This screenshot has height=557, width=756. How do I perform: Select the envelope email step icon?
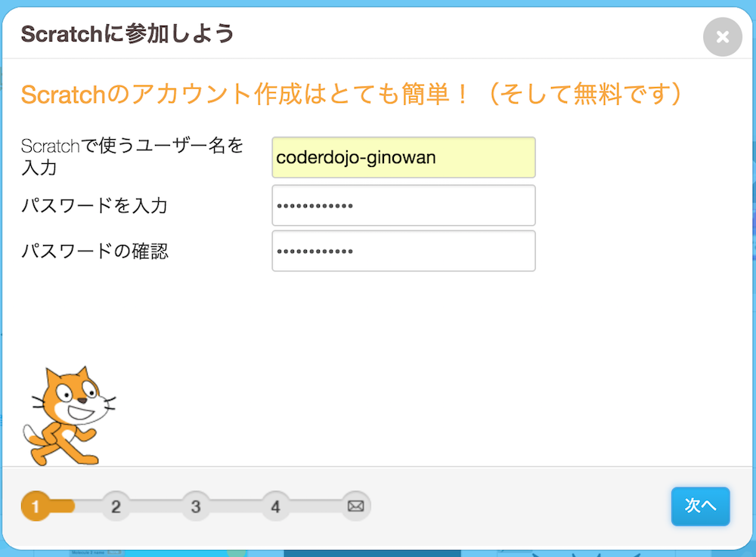tap(356, 506)
